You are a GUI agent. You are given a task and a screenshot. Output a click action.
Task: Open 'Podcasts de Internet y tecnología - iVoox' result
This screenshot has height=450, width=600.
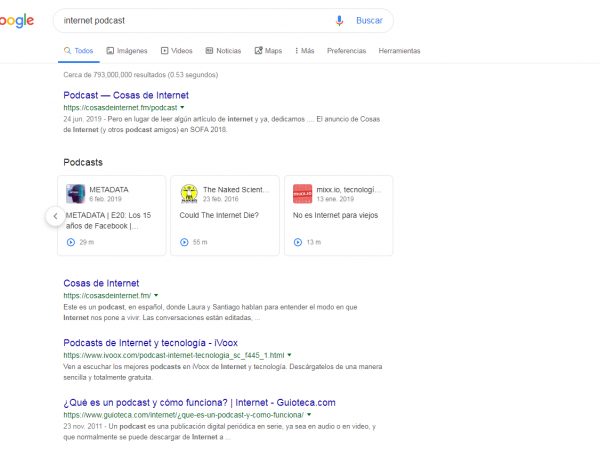click(150, 343)
